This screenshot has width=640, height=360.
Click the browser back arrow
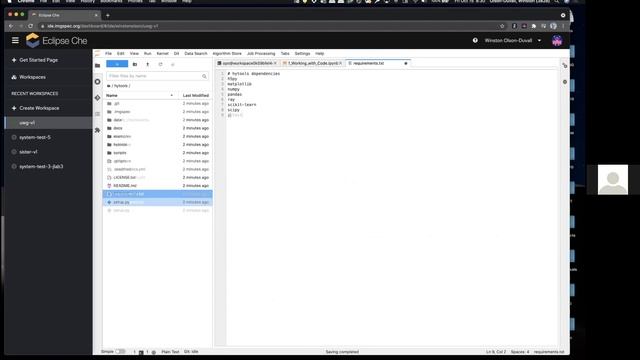tap(11, 26)
